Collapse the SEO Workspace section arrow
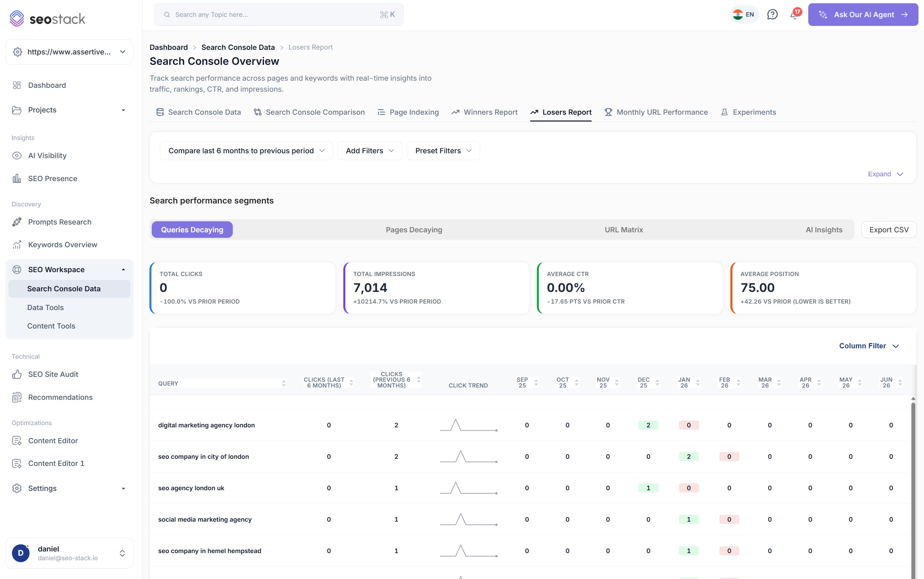 [x=123, y=270]
